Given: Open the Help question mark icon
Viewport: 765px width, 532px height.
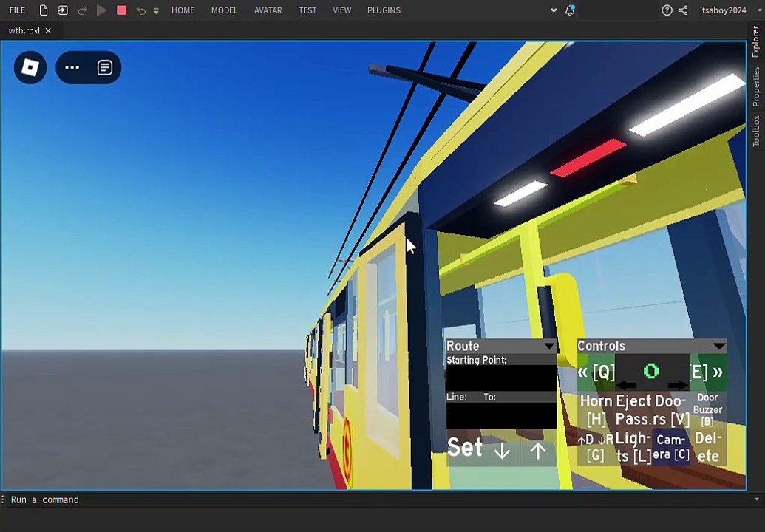Looking at the screenshot, I should (x=667, y=10).
